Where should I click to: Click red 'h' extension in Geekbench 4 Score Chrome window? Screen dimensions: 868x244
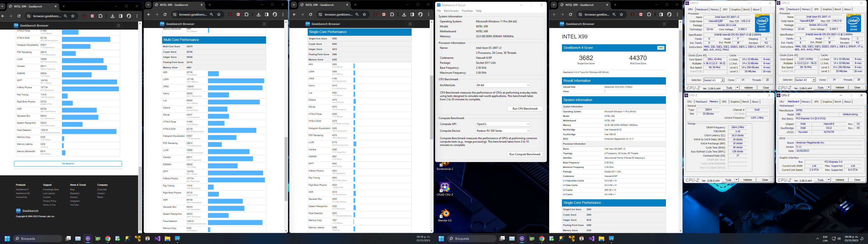click(633, 14)
